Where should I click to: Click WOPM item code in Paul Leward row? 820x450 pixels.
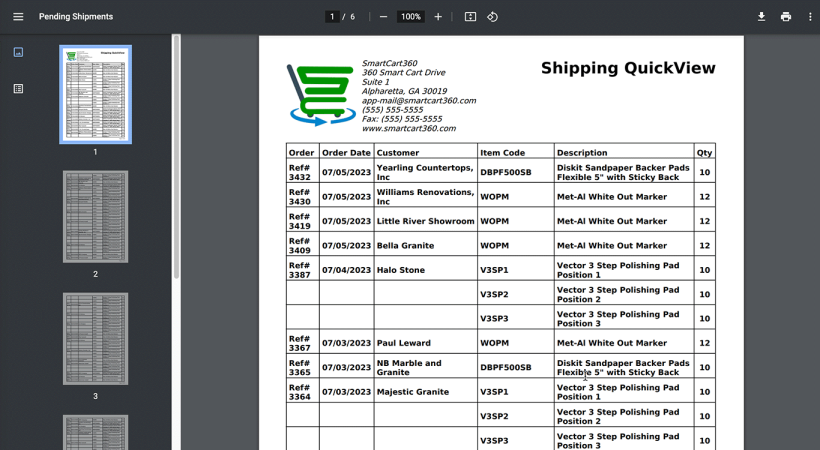[x=494, y=343]
